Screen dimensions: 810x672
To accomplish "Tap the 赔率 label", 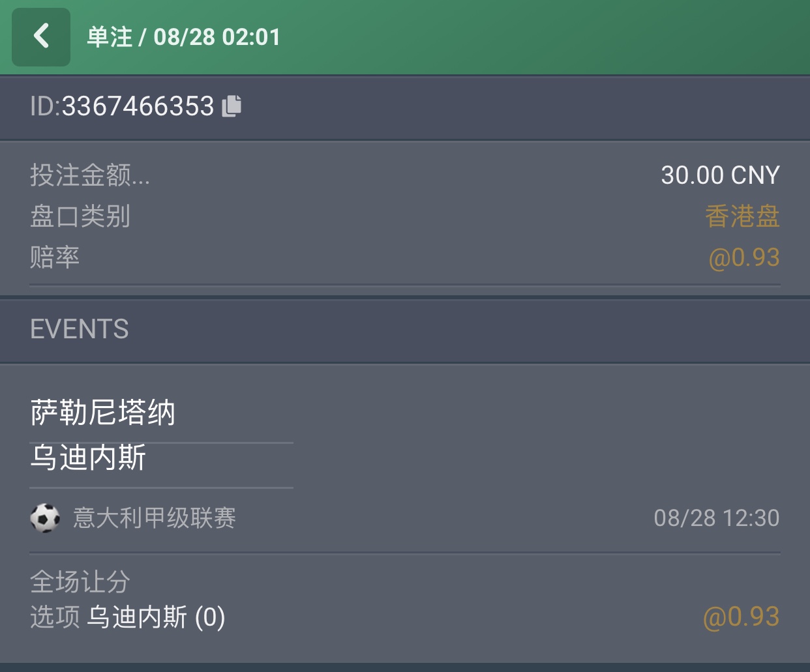I will [55, 257].
